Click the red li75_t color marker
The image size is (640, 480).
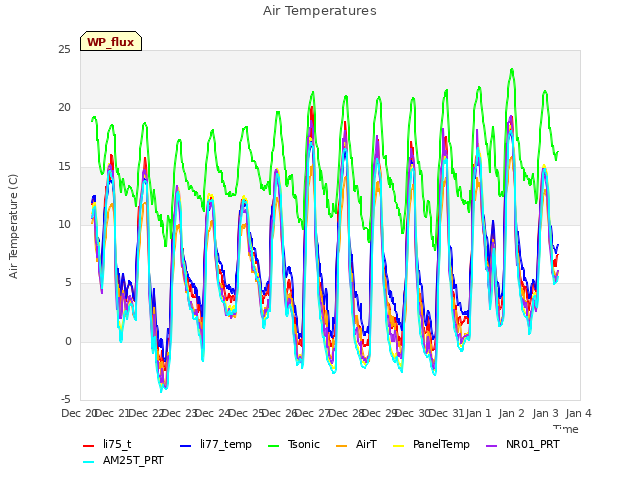point(89,446)
